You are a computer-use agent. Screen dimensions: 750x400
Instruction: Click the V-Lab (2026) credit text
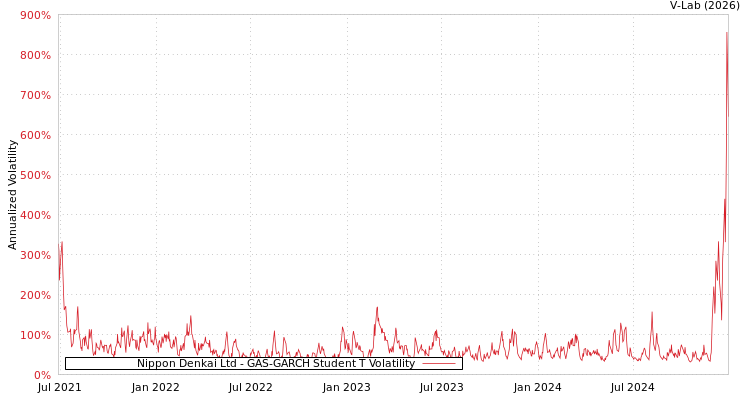[705, 6]
